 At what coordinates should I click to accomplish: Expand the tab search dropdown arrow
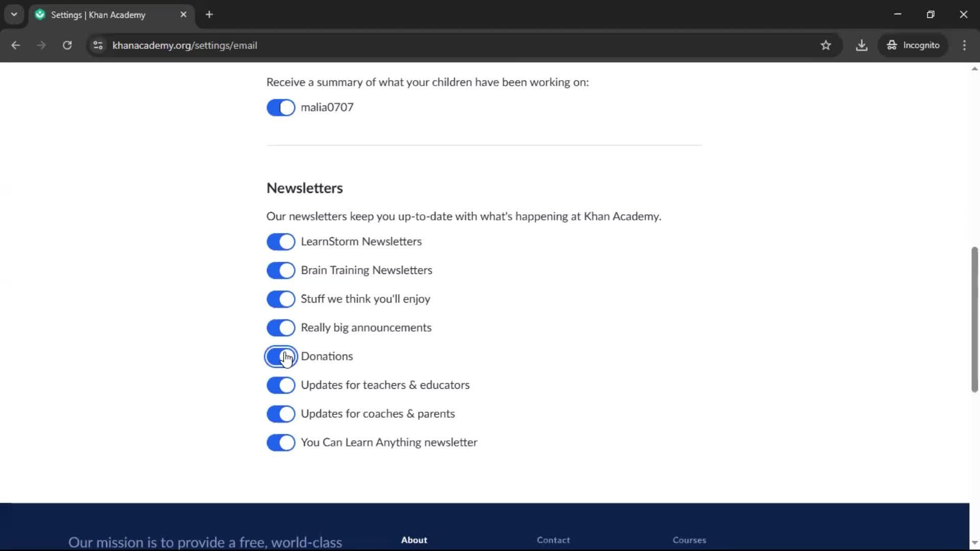[14, 15]
